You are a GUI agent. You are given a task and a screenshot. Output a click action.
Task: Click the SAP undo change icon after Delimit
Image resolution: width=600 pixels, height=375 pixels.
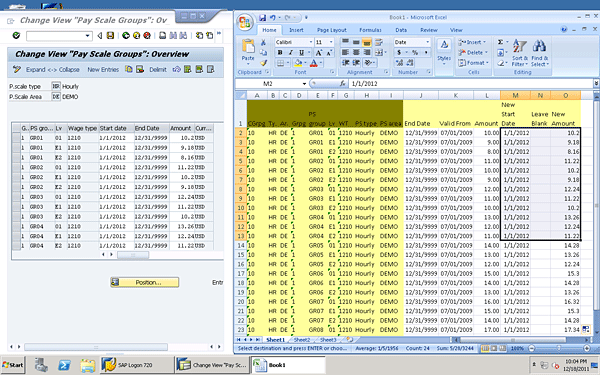click(x=176, y=69)
